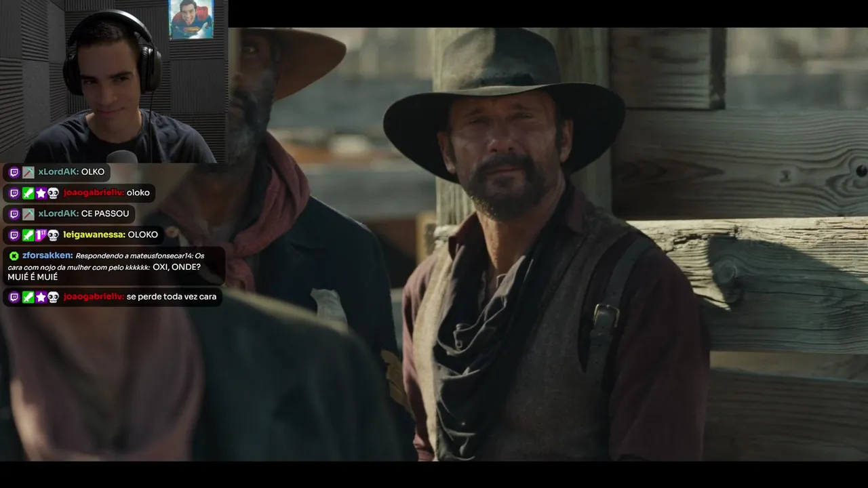This screenshot has width=868, height=488.
Task: Click the skull badge in joaogabrieliv's oloko message
Action: pyautogui.click(x=53, y=193)
